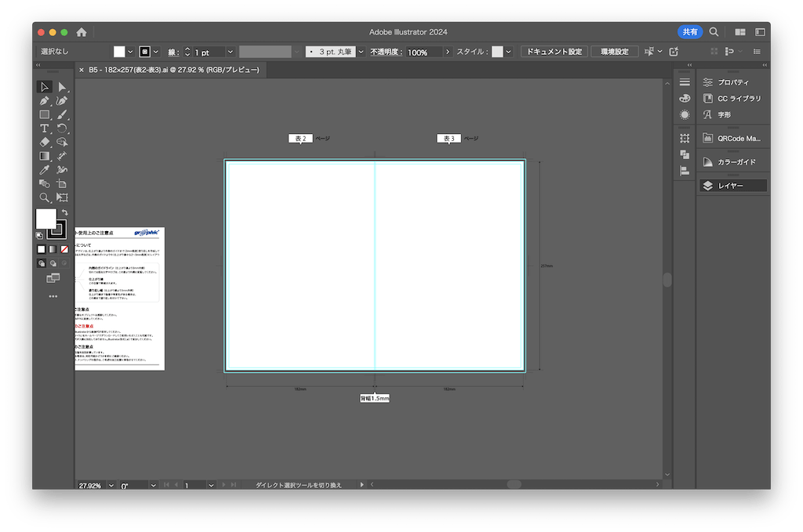Open the 3 pt. 丸筆 brush dropdown

tap(361, 52)
